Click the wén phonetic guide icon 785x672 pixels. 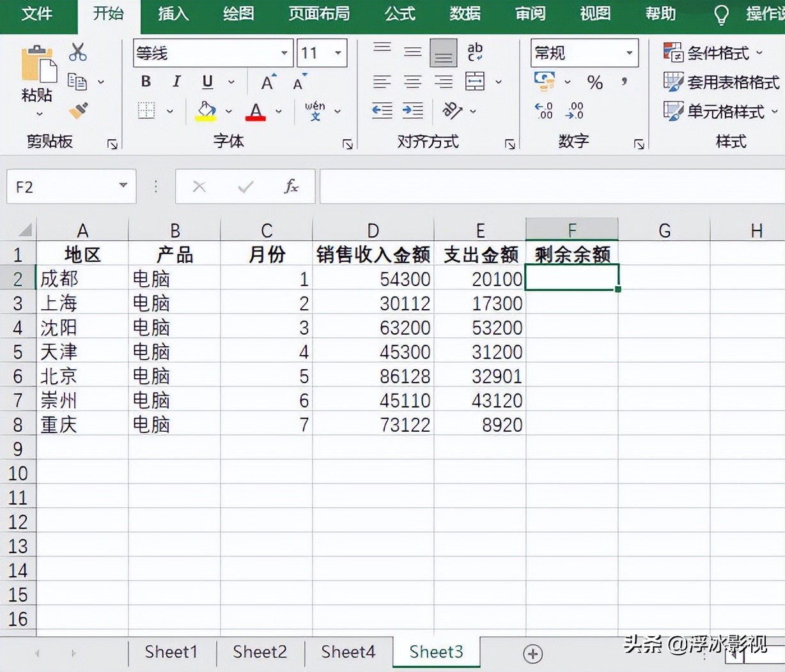(315, 111)
